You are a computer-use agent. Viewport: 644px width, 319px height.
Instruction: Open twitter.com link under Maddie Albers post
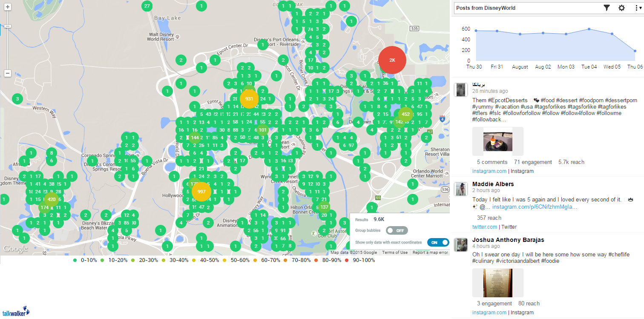click(x=485, y=227)
